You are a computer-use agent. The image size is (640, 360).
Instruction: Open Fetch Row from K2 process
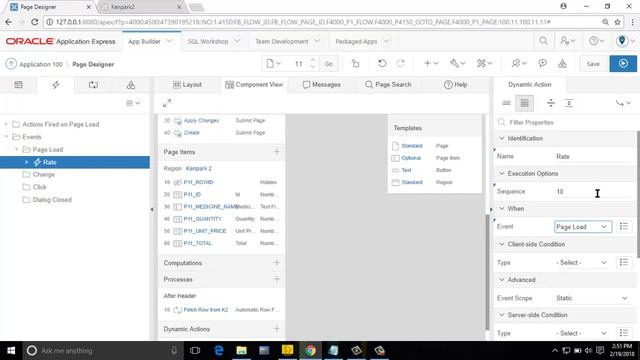tap(206, 310)
